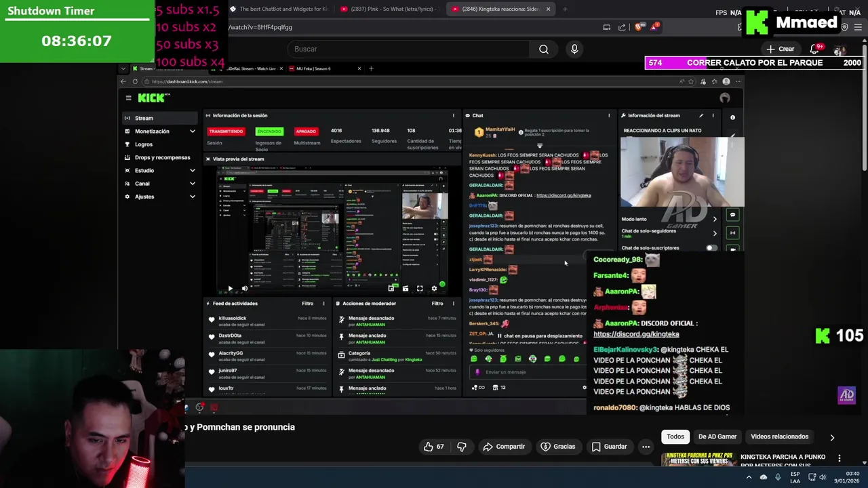
Task: Click the killuasoldick follow entry in activity feed
Action: [x=269, y=321]
